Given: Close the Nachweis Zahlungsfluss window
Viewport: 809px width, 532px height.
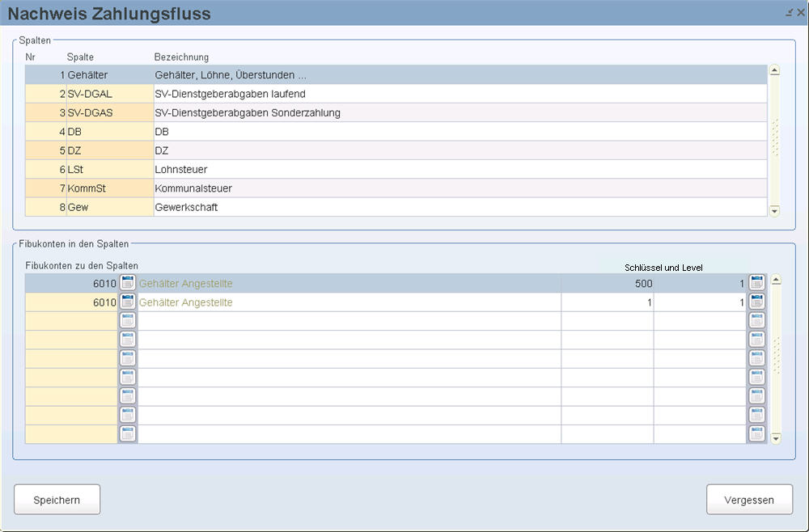Looking at the screenshot, I should (x=801, y=13).
